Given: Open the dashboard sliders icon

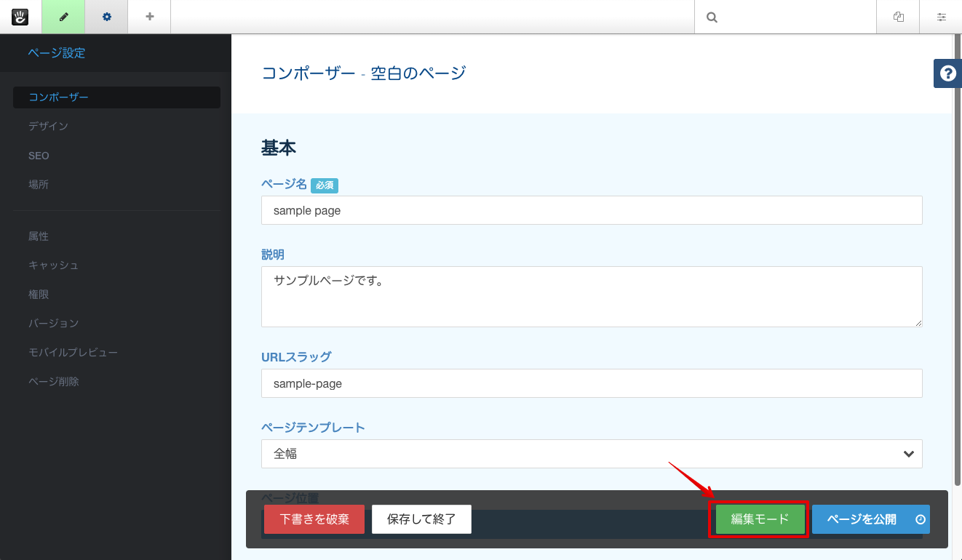Looking at the screenshot, I should (x=941, y=16).
